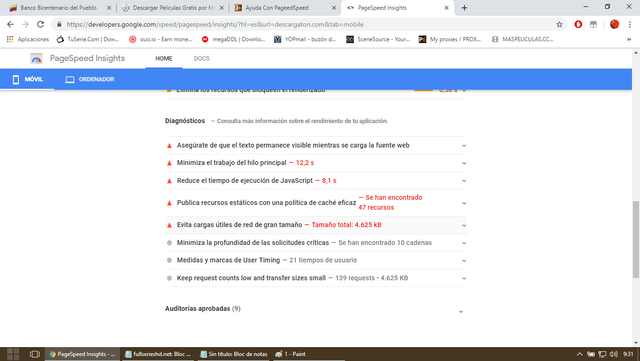This screenshot has width=640, height=361.
Task: Expand the solicitudes críticas depth audit
Action: point(316,243)
